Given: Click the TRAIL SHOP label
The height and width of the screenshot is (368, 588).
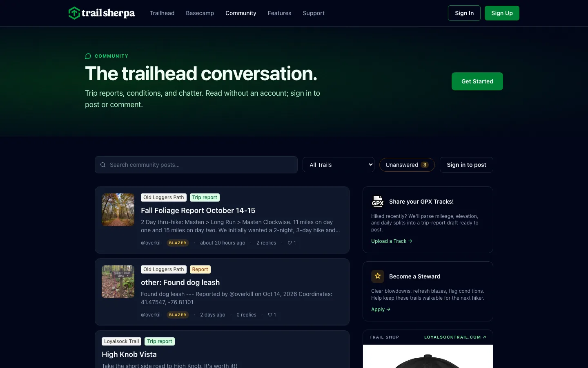Looking at the screenshot, I should tap(384, 337).
